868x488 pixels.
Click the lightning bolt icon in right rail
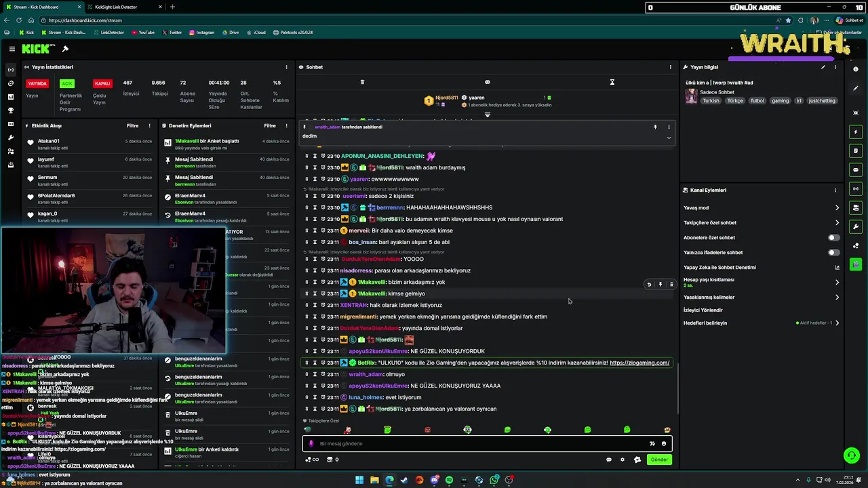tap(856, 131)
